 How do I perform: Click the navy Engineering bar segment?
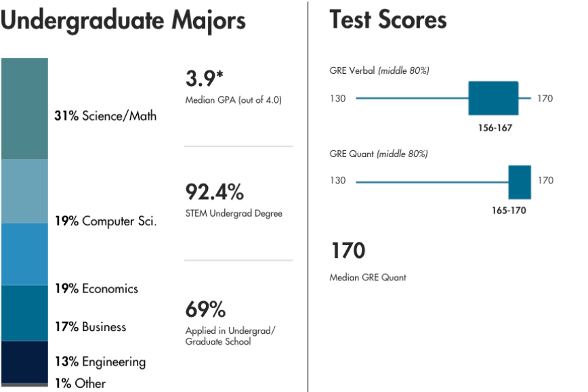(x=24, y=362)
